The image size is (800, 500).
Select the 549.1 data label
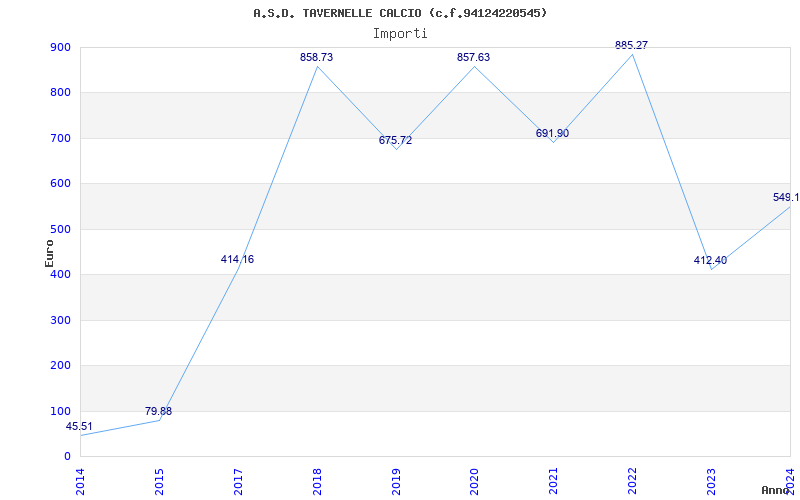(786, 197)
